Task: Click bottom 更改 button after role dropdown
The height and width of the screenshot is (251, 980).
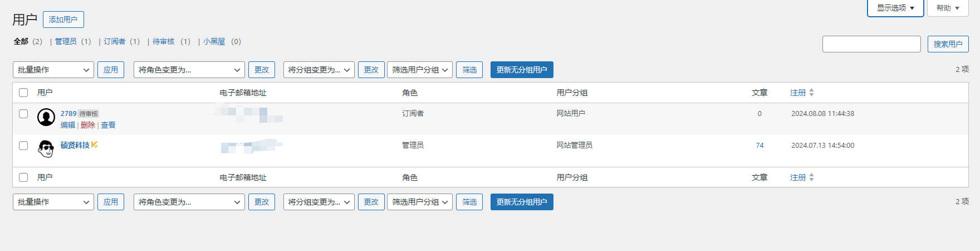Action: pos(262,202)
